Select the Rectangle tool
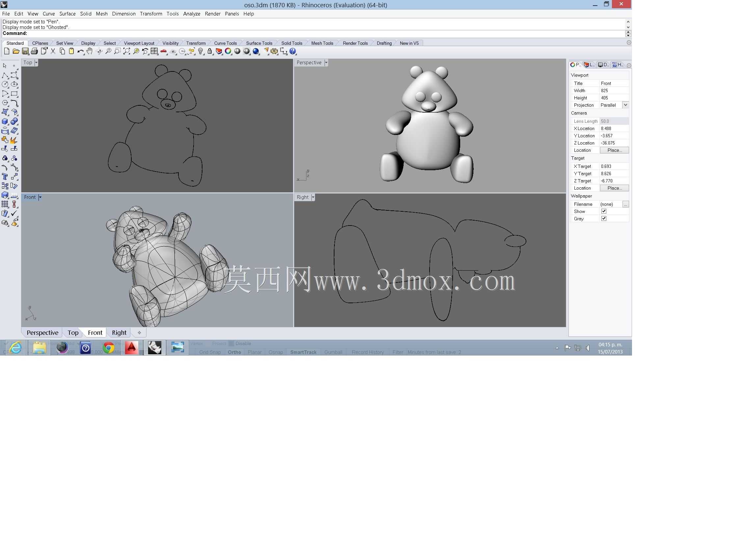The image size is (738, 560). pyautogui.click(x=14, y=94)
